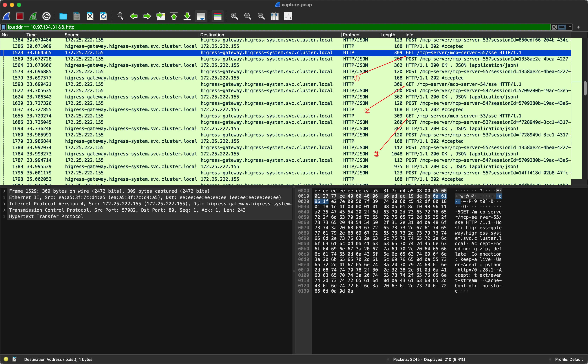Open capture options gear icon
588x364 pixels.
[x=46, y=16]
